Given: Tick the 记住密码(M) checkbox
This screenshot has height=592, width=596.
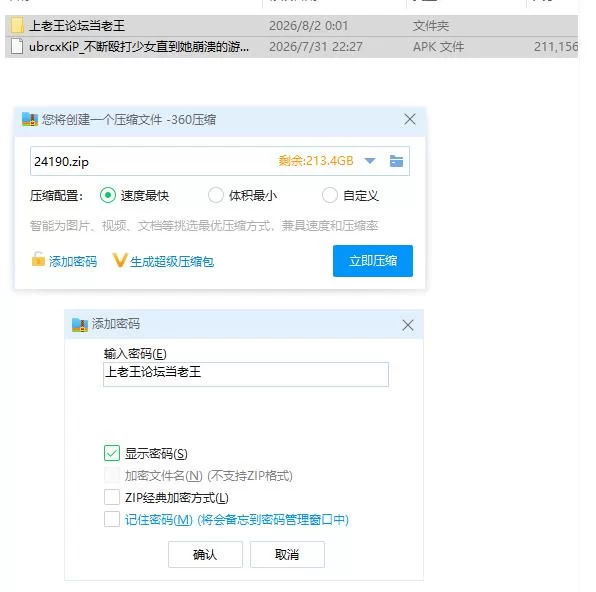Looking at the screenshot, I should tap(112, 519).
